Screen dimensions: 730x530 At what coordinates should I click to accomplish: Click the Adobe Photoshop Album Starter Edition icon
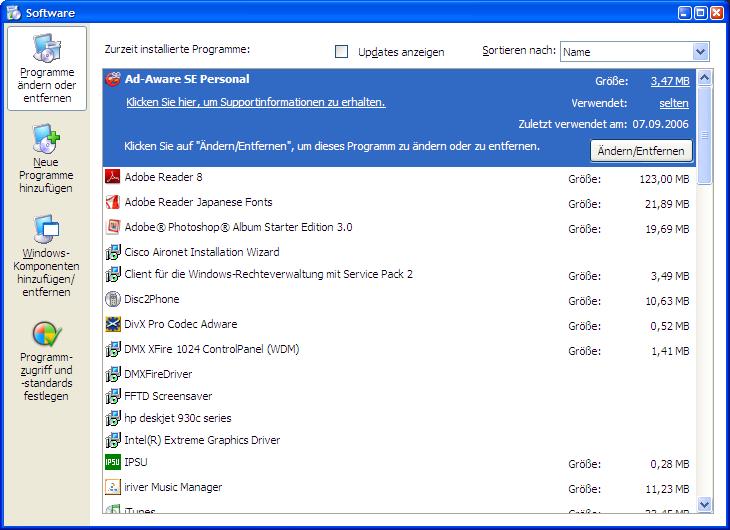pos(113,227)
